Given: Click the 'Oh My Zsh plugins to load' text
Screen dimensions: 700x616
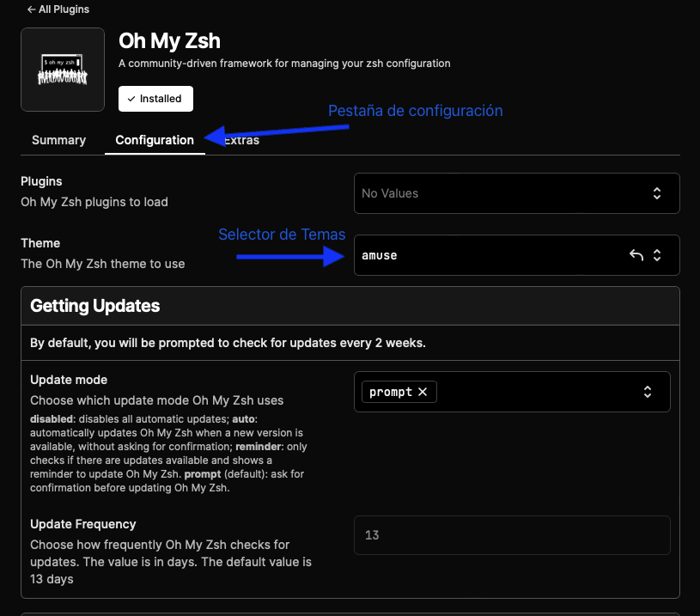Looking at the screenshot, I should click(x=94, y=202).
